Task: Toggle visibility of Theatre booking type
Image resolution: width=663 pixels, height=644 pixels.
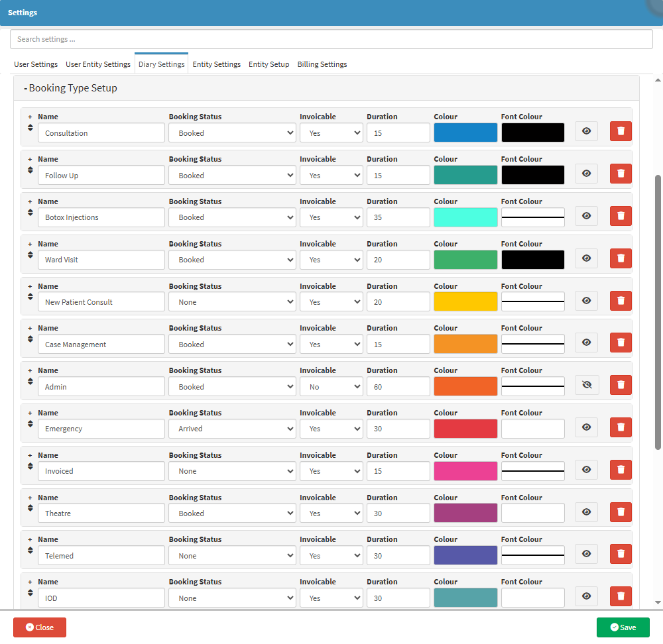Action: [586, 511]
